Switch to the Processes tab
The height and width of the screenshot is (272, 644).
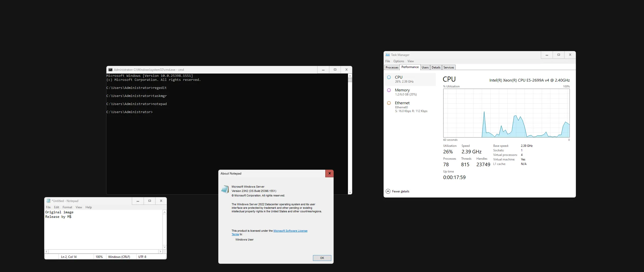392,67
